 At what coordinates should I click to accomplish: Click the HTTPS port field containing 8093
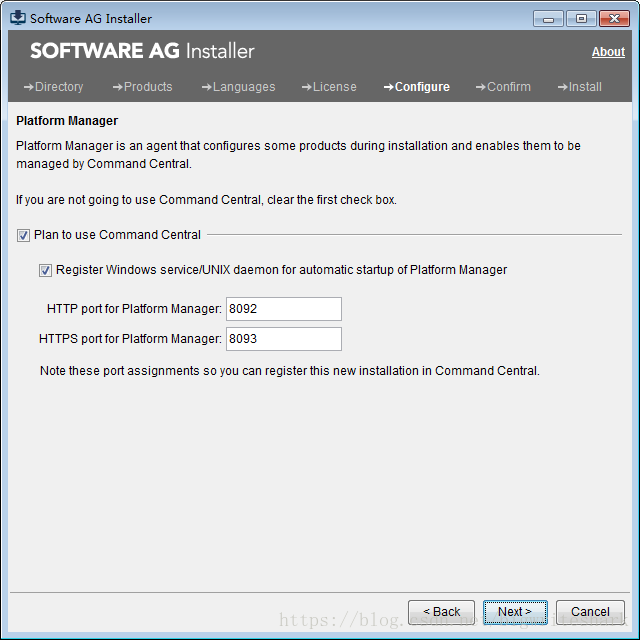pyautogui.click(x=284, y=339)
